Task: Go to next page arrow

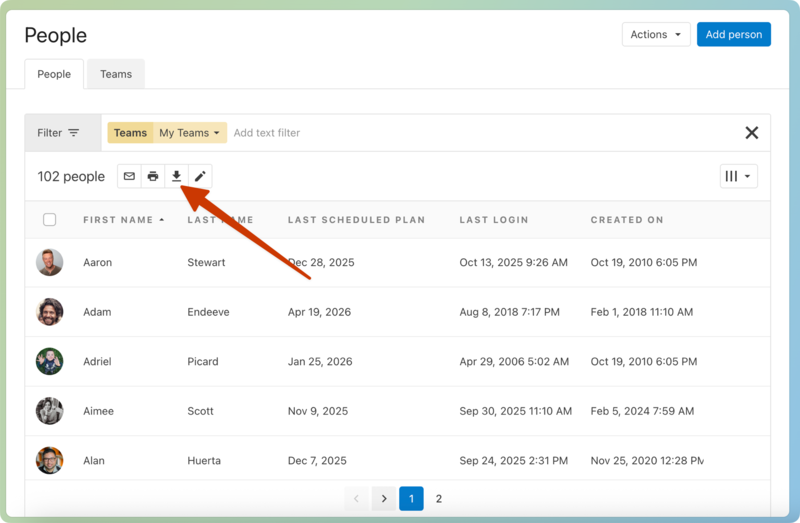Action: (383, 498)
